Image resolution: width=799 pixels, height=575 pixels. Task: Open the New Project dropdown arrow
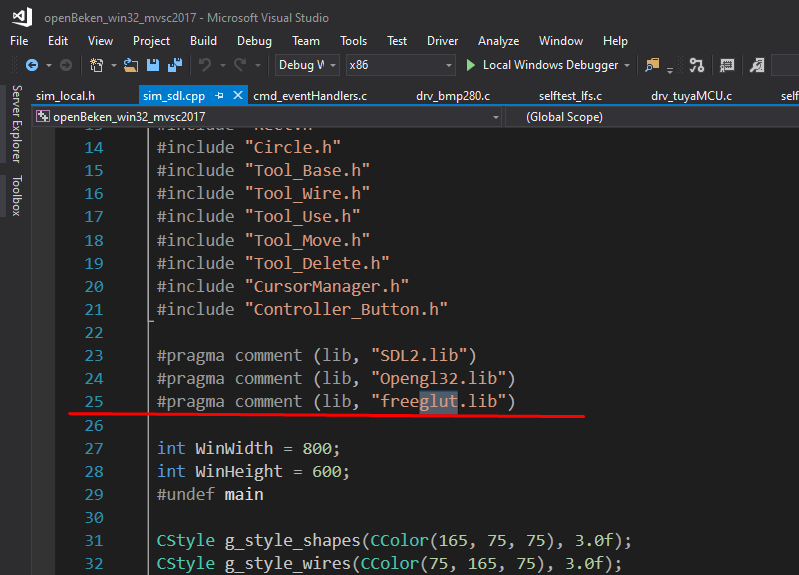pyautogui.click(x=113, y=65)
